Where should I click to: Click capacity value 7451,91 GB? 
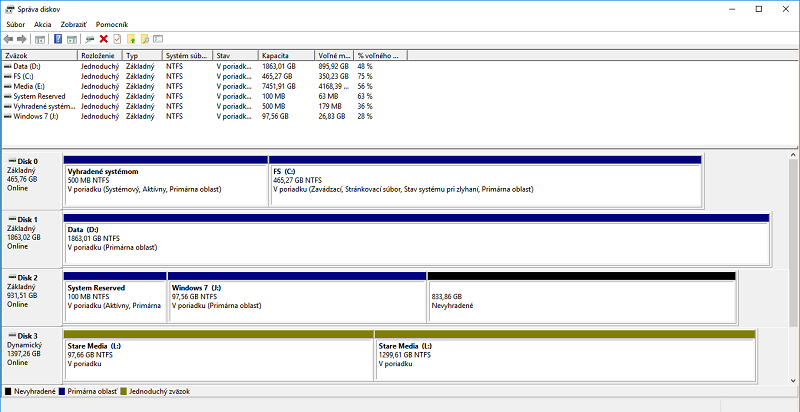tap(279, 86)
